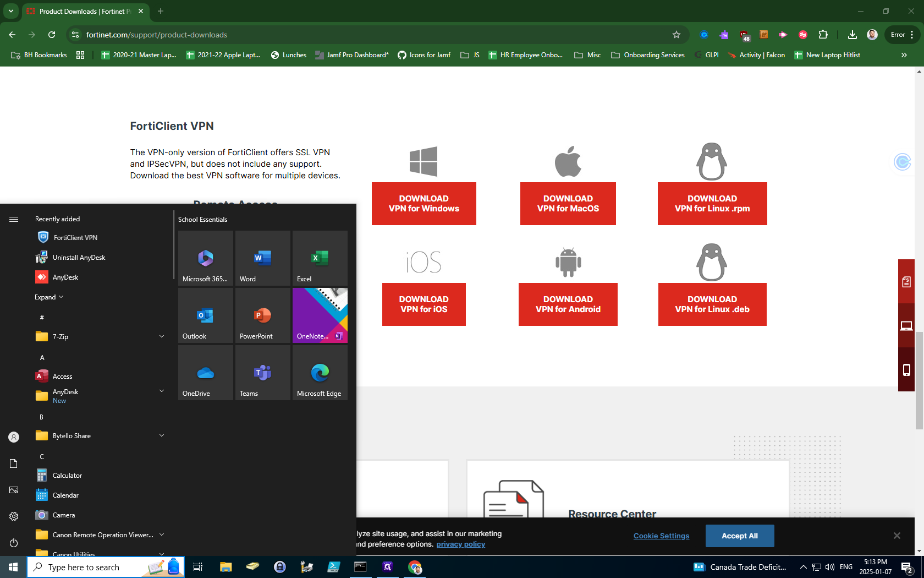The width and height of the screenshot is (924, 578).
Task: Open the Microsoft 365 tile
Action: tap(206, 258)
